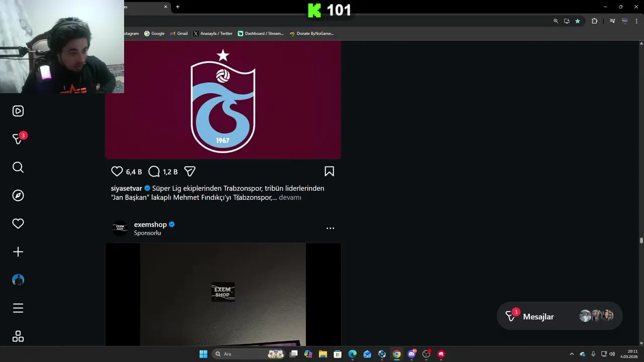Image resolution: width=644 pixels, height=362 pixels.
Task: Click the microphone icon in system tray
Action: (593, 354)
